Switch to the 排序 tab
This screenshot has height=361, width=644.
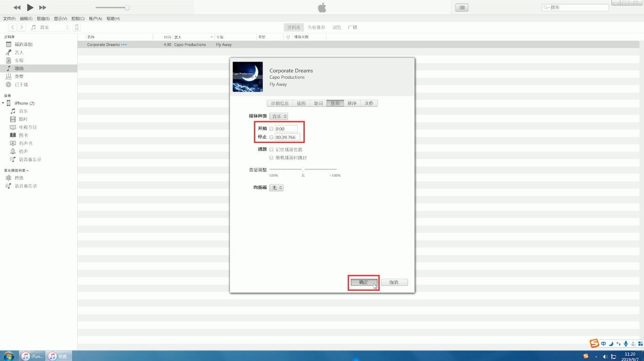pos(352,104)
